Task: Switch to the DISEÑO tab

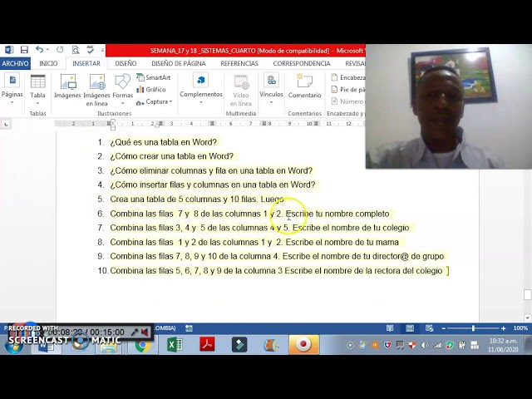Action: [126, 63]
